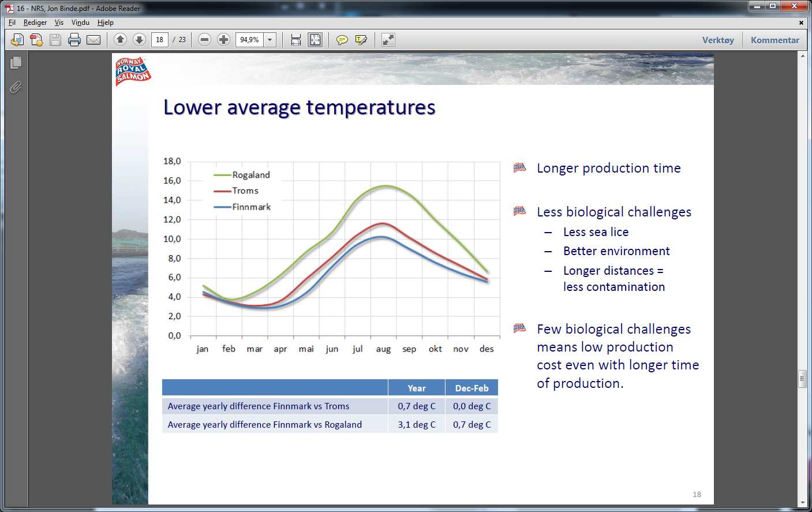Add a sticky note comment
The image size is (812, 512).
(x=342, y=40)
